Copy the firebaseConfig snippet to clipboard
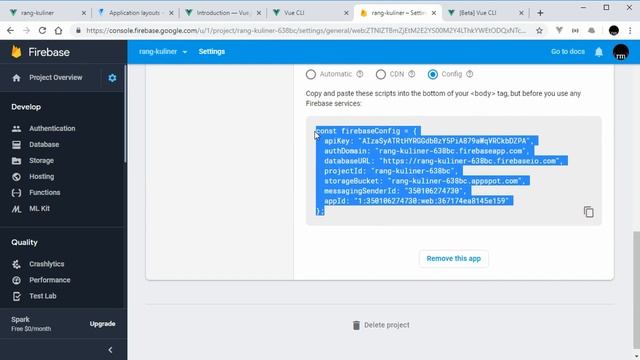This screenshot has height=360, width=640. coord(589,212)
